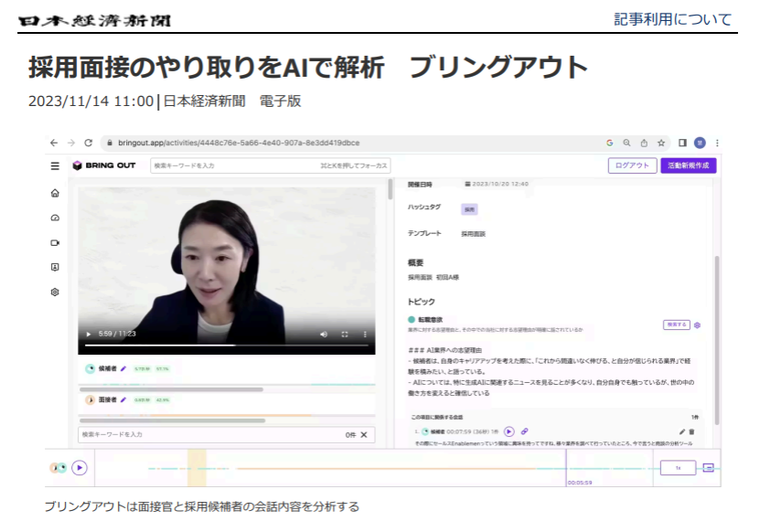This screenshot has width=760, height=532.
Task: Edit the related conversation entry pencil
Action: [681, 431]
